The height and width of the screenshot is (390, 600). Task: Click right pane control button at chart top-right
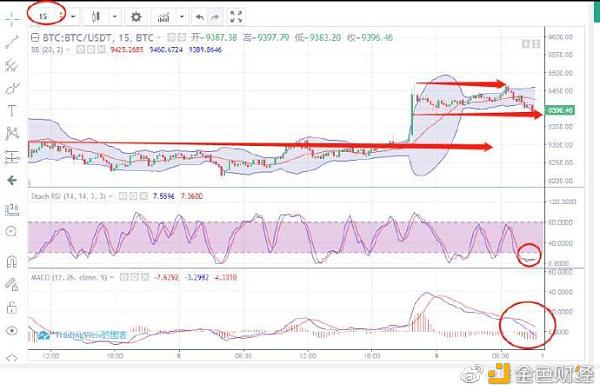(536, 44)
